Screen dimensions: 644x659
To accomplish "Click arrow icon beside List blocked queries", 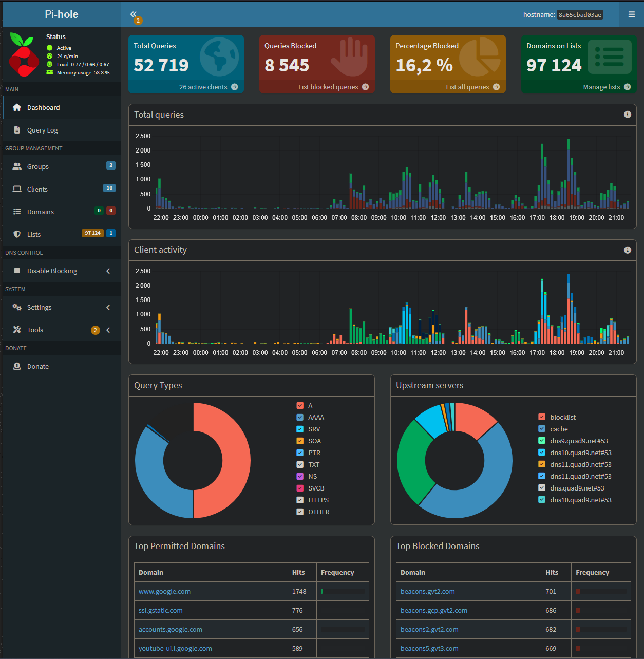I will pos(366,87).
